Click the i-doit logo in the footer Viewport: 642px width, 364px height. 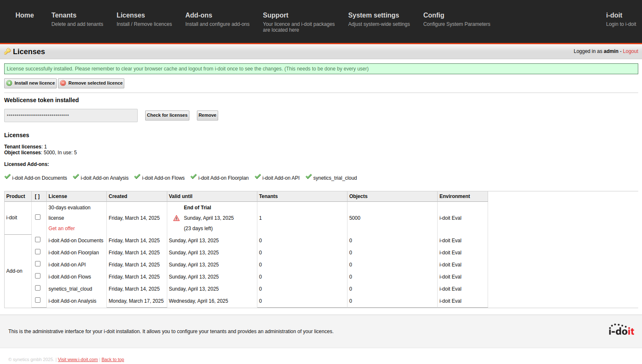(x=621, y=330)
